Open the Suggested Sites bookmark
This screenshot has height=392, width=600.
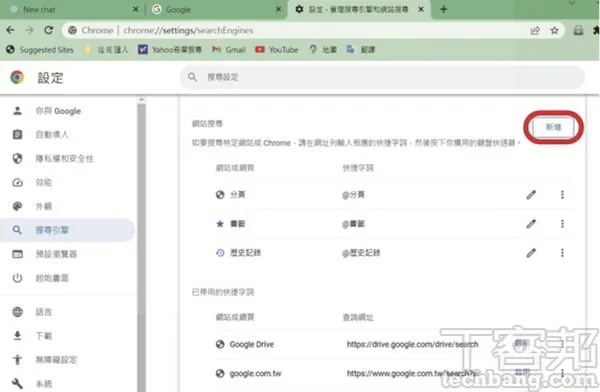[40, 50]
